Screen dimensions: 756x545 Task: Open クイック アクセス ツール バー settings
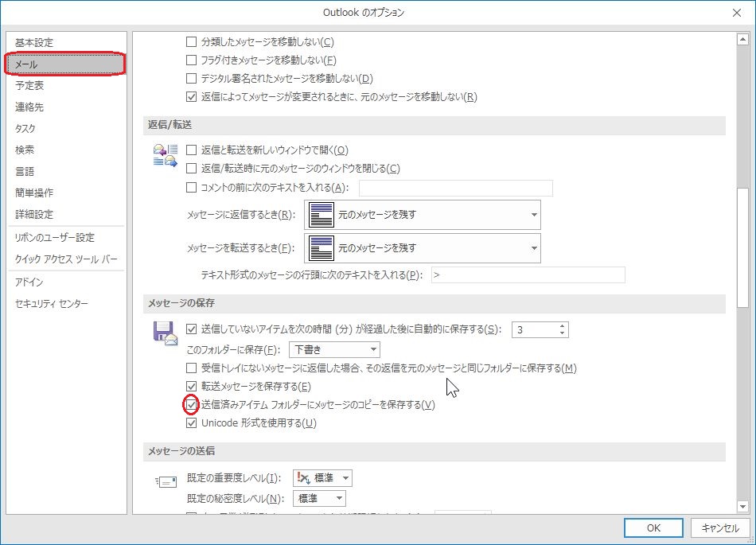coord(65,259)
